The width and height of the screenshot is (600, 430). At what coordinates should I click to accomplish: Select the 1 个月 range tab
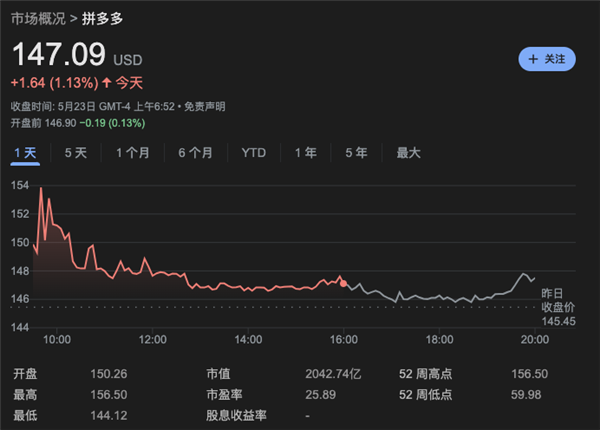click(x=132, y=153)
